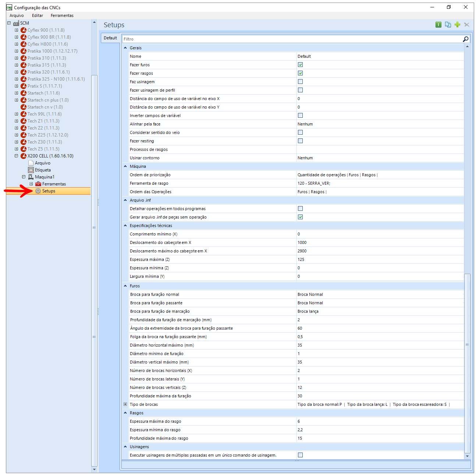The height and width of the screenshot is (475, 476).
Task: Open the Ferramentas menu
Action: [62, 15]
